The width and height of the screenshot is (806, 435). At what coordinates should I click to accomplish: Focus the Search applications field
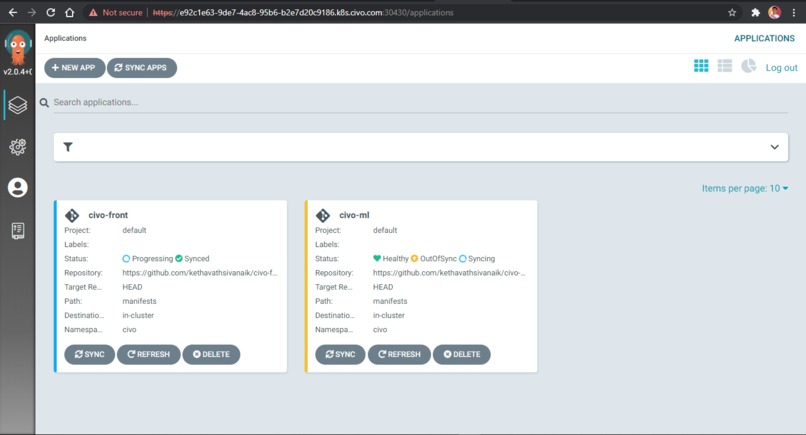[x=420, y=102]
